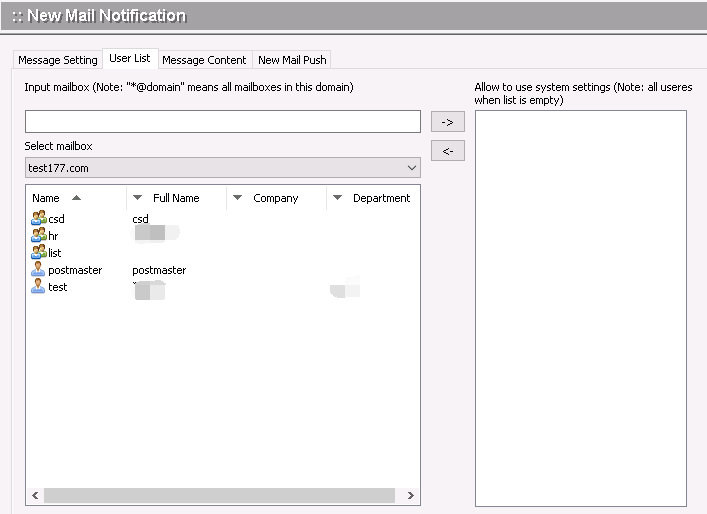
Task: Click the sort arrow beside Name header
Action: pos(77,198)
